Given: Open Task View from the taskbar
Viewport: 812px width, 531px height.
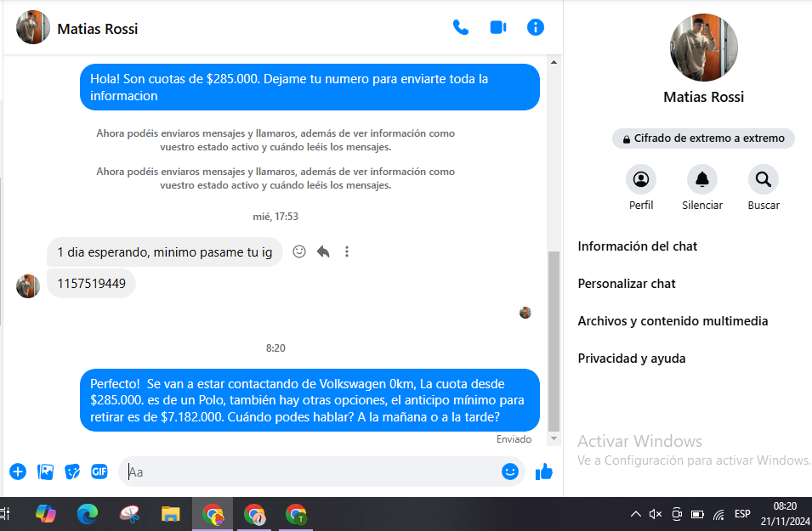Looking at the screenshot, I should coord(4,514).
